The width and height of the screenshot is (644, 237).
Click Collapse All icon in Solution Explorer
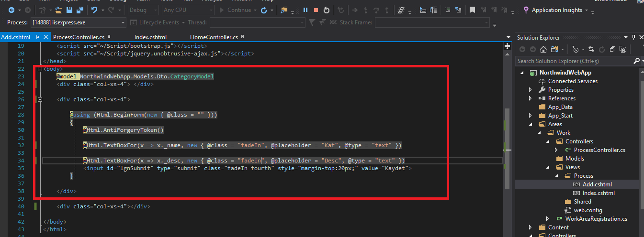pyautogui.click(x=612, y=49)
